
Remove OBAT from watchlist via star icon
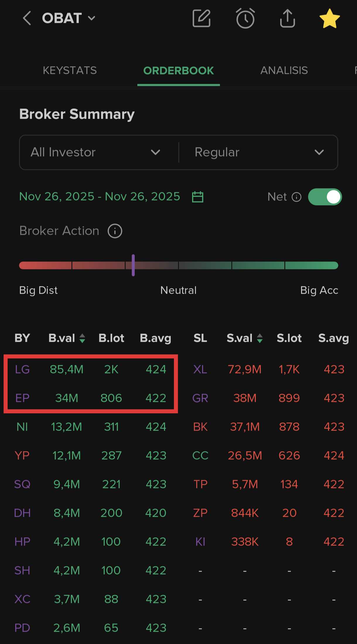pyautogui.click(x=329, y=18)
